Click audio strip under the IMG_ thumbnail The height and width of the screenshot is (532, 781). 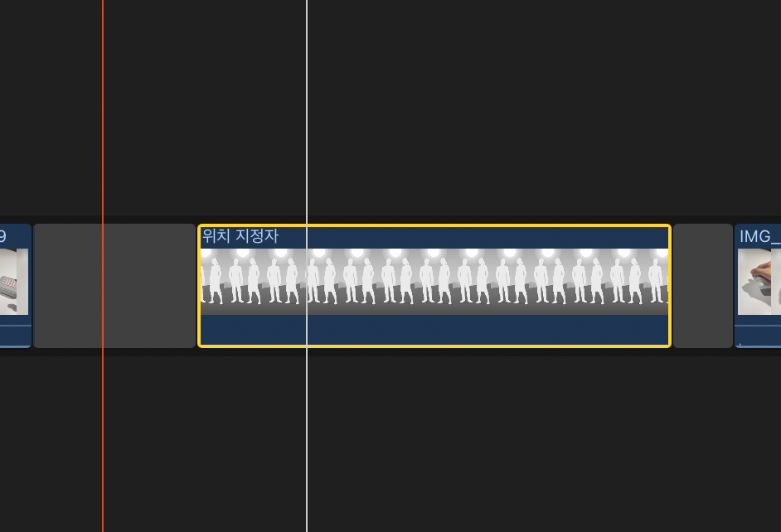point(758,336)
